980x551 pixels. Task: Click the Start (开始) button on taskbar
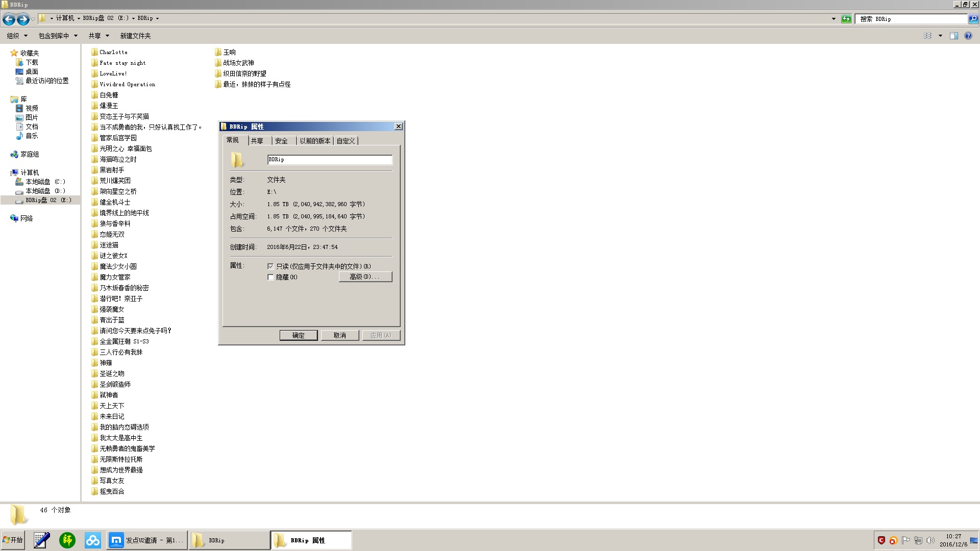point(13,540)
